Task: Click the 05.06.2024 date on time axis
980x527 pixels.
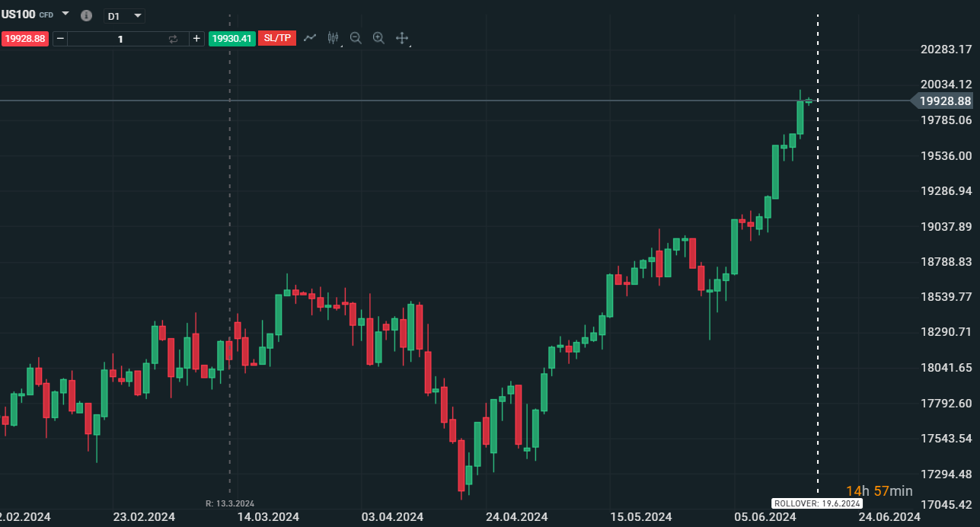Action: pos(765,517)
